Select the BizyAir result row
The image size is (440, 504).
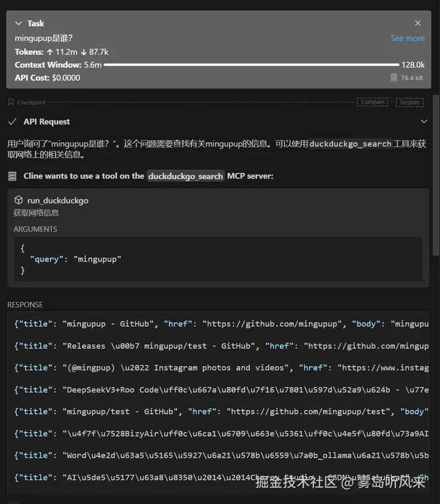[221, 434]
